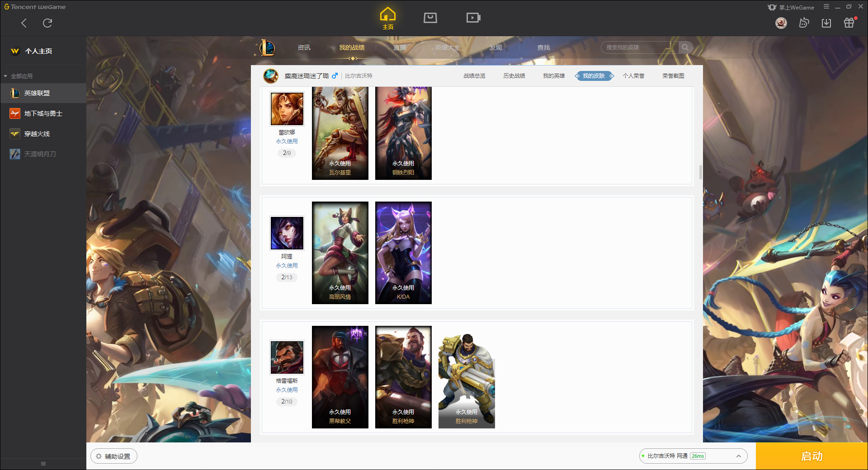Click the 阿狸 champion portrait
The image size is (868, 470).
pos(287,233)
